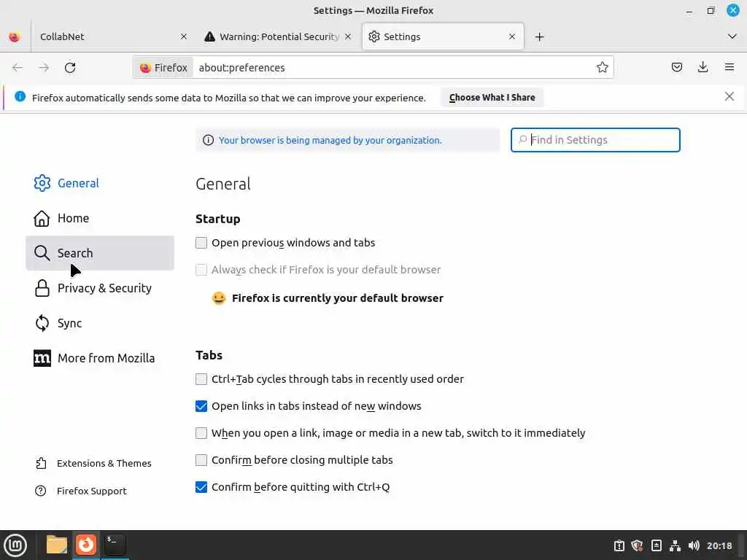
Task: Switch to the Warning: Potential Security tab
Action: point(278,36)
